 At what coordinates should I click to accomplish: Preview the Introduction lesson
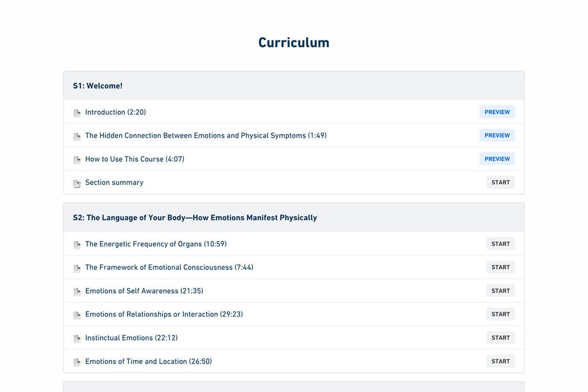[497, 112]
